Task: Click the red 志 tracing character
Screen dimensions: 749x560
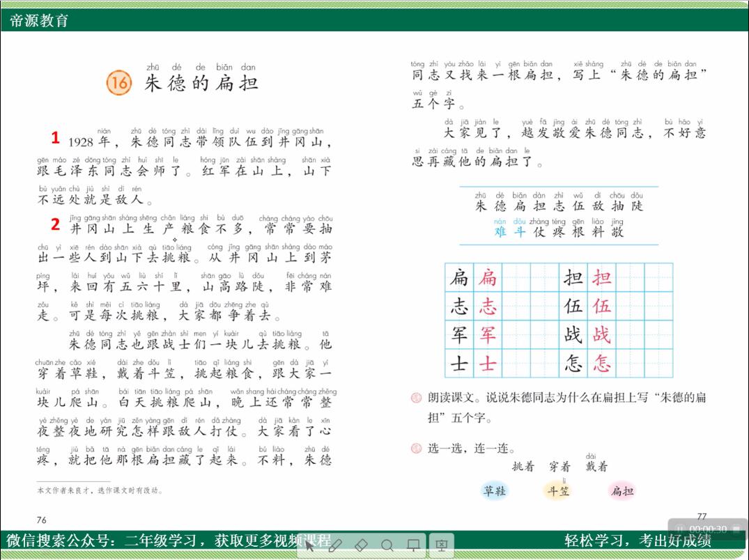Action: tap(488, 306)
